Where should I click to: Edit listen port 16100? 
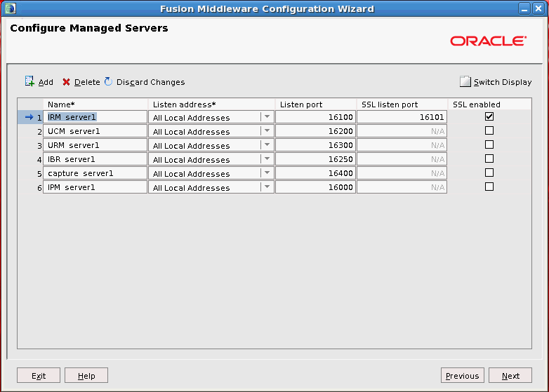coord(315,117)
